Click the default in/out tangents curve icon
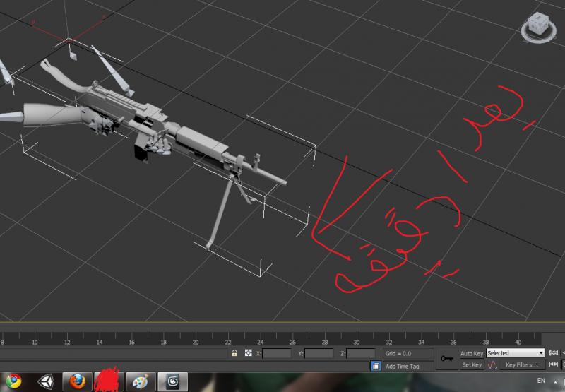This screenshot has width=565, height=392. coord(492,365)
